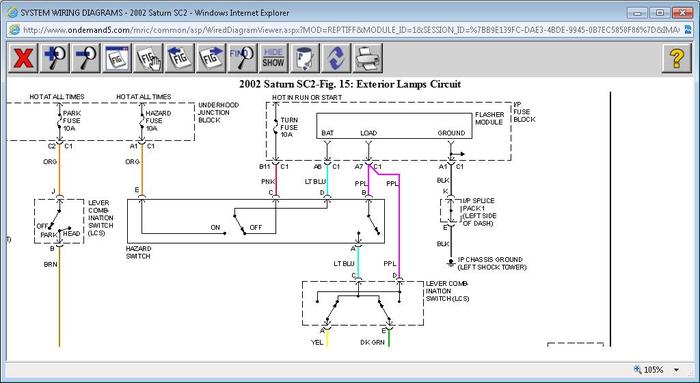Click the 'TURN FUSE 10A' label
The height and width of the screenshot is (383, 700).
point(289,127)
